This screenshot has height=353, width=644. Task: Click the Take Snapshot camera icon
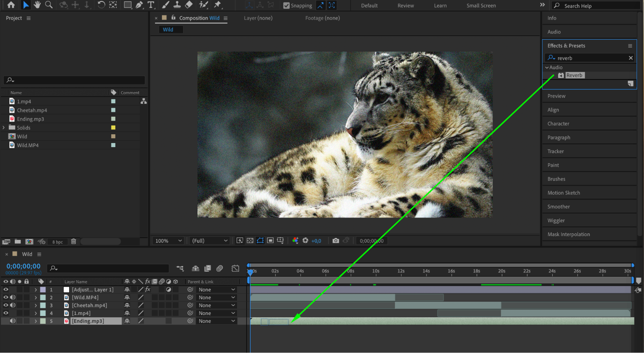click(335, 241)
